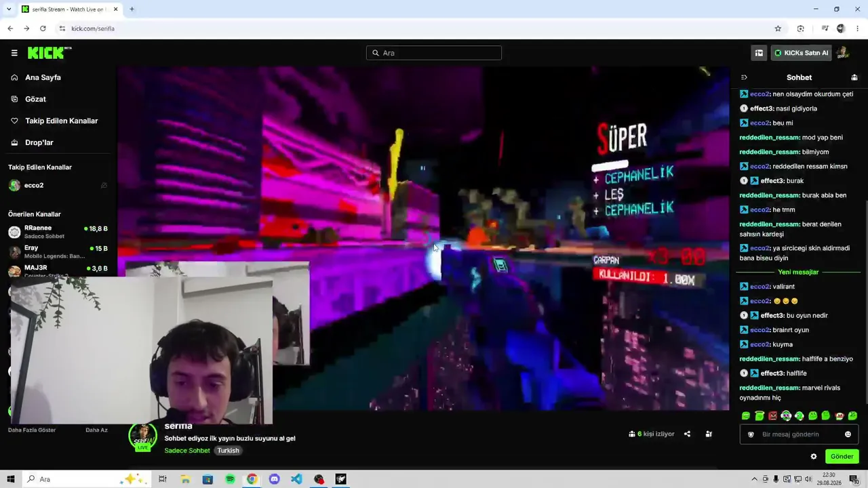Click the 6 kişi izliyor viewer count
The image size is (868, 488).
coord(652,434)
